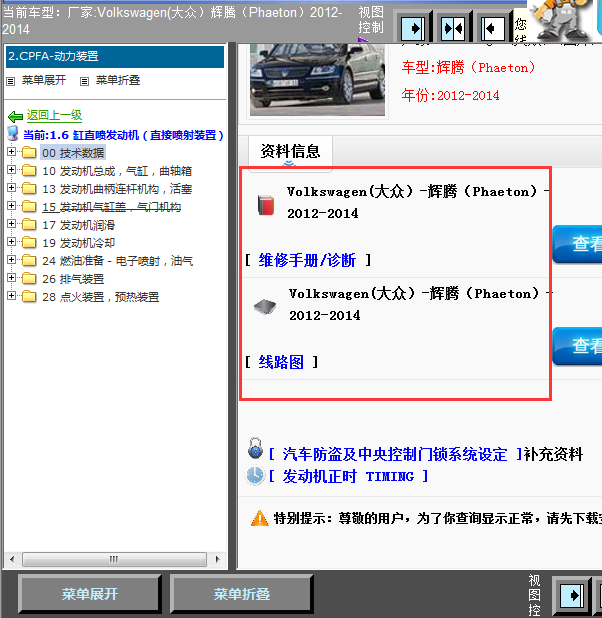Click the padlock anti-theft icon
This screenshot has height=618, width=602.
(x=255, y=448)
